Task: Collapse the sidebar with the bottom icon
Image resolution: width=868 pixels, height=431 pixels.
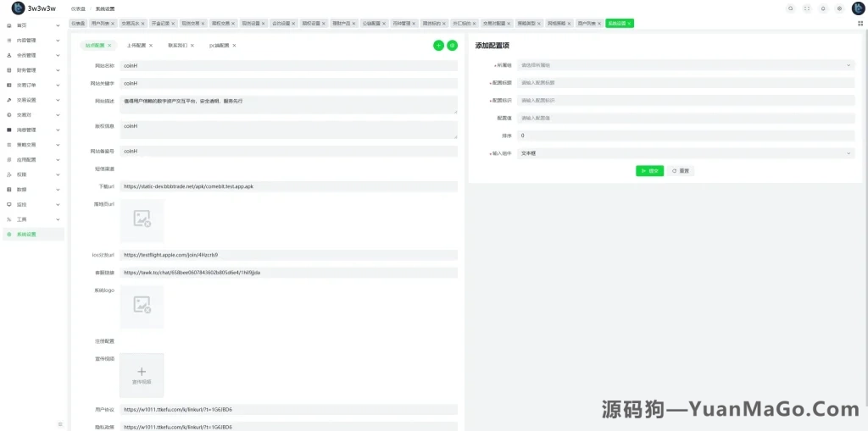Action: pyautogui.click(x=60, y=424)
